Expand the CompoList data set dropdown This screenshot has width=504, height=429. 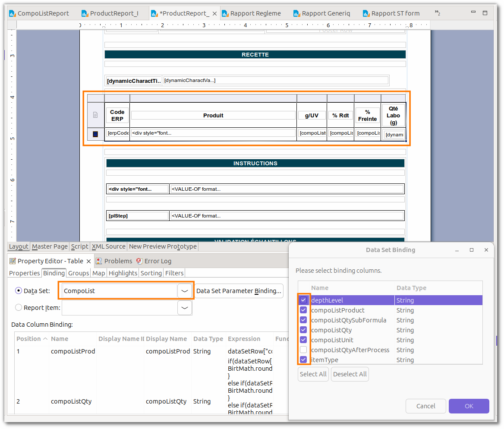(185, 291)
